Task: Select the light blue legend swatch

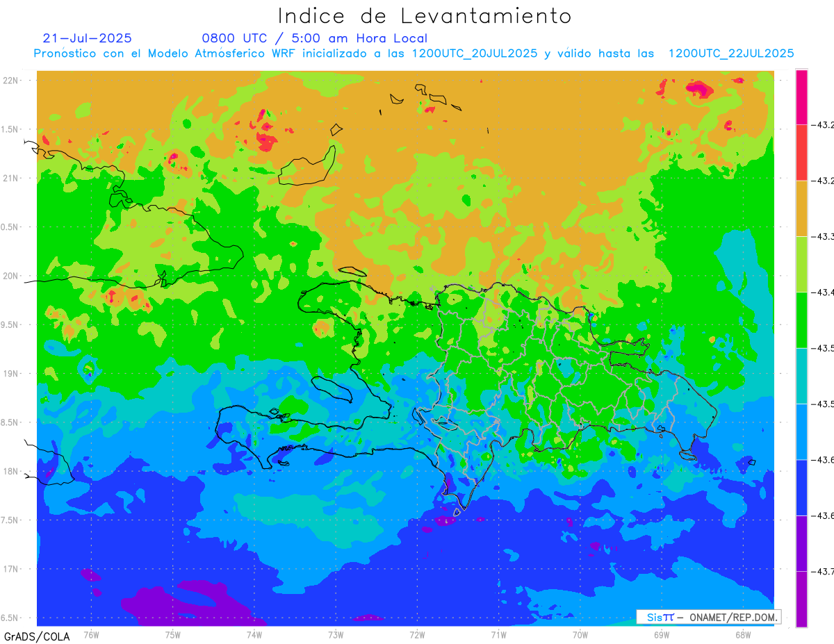Action: [x=801, y=431]
